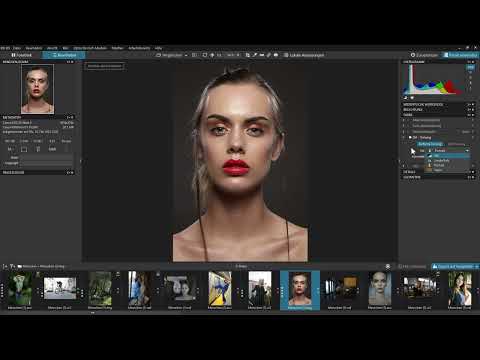Screen dimensions: 480x360
Task: Click the Copyright metadata input field
Action: point(46,163)
